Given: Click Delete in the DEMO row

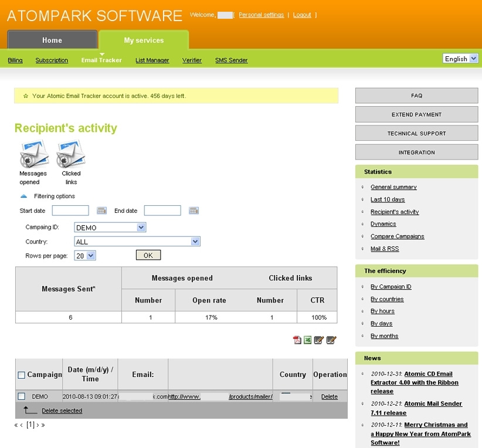Looking at the screenshot, I should (329, 396).
